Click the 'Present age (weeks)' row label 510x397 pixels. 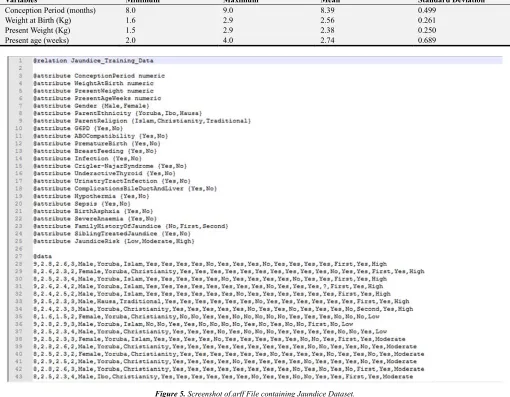point(37,40)
